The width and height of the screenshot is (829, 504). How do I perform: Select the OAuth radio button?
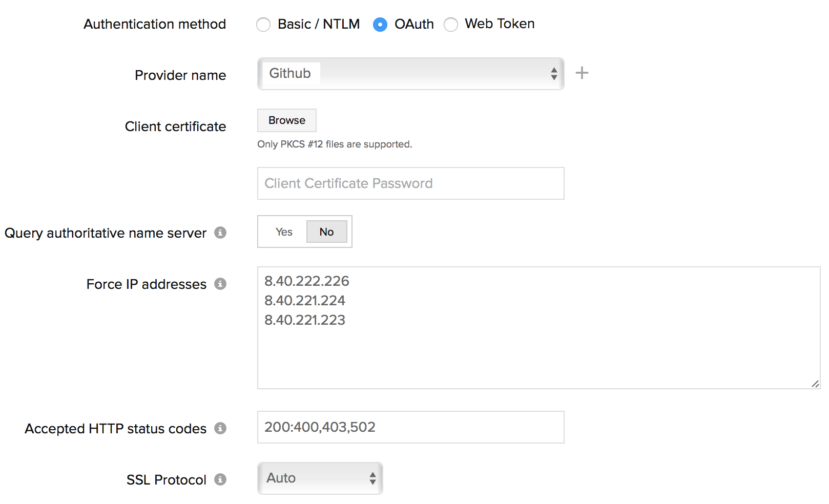380,25
